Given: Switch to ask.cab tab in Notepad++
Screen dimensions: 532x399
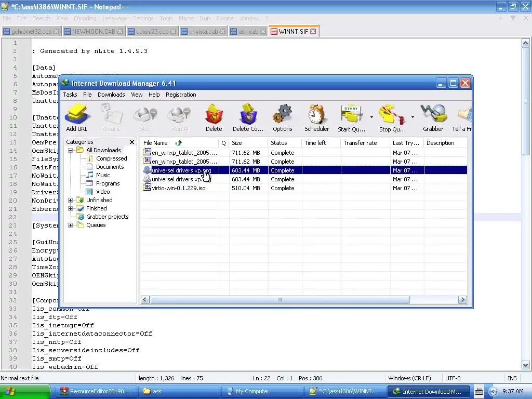Looking at the screenshot, I should [248, 32].
